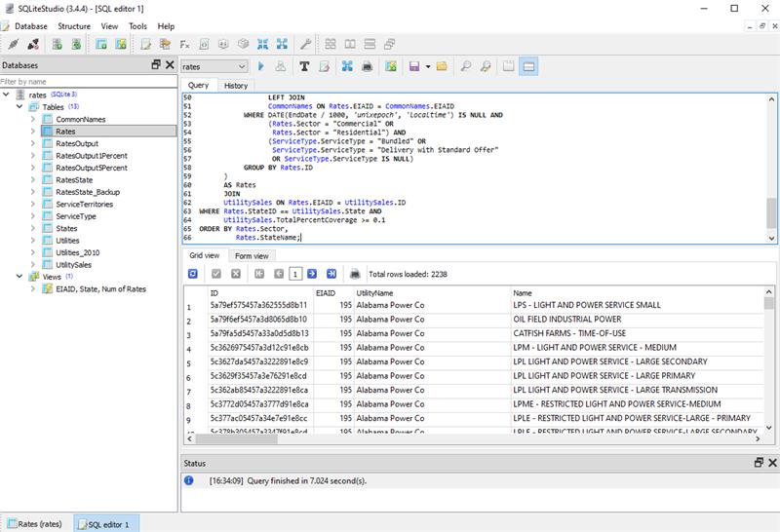Toggle results-below-query layout button
Viewport: 780px width, 532px height.
[527, 66]
